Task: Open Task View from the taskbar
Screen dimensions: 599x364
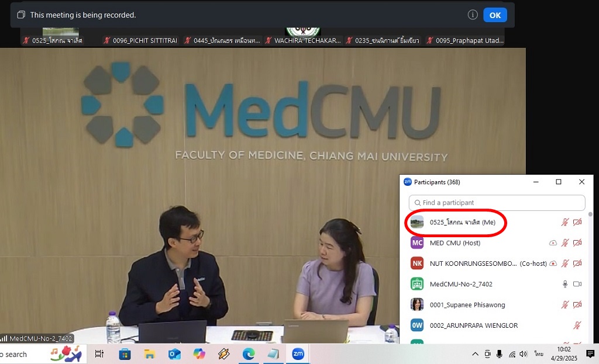Action: pos(99,354)
